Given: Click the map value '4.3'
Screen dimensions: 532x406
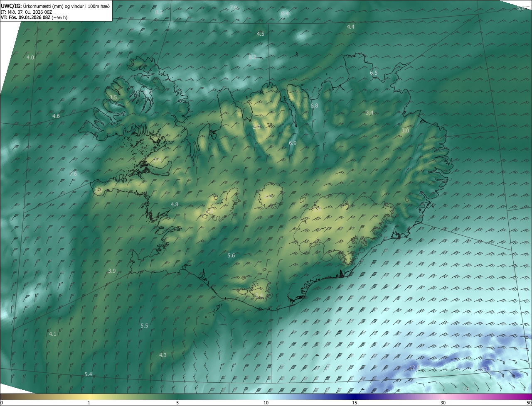Looking at the screenshot, I should point(163,355).
